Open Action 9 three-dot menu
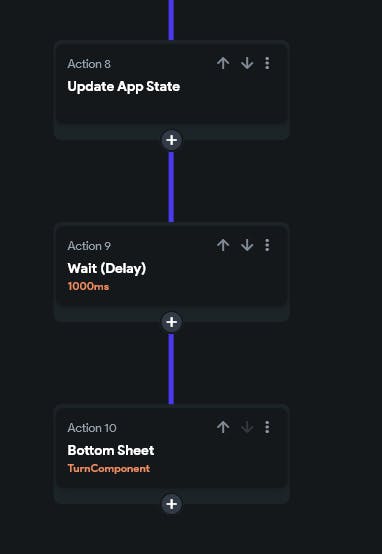The image size is (382, 554). (x=267, y=245)
